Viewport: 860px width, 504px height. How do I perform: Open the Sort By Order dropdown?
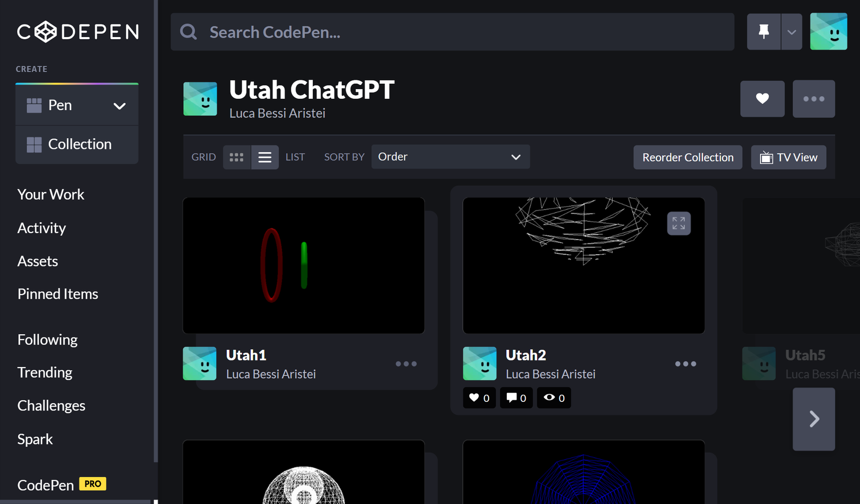450,157
